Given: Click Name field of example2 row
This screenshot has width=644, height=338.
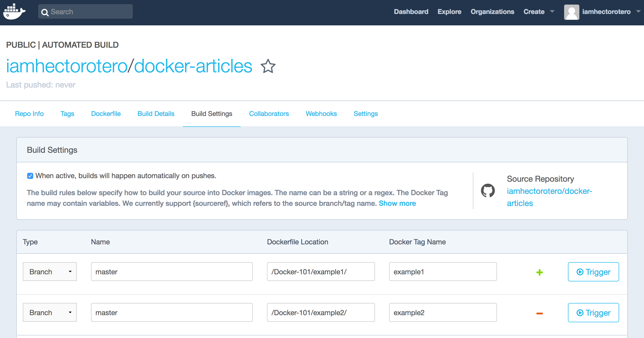Looking at the screenshot, I should [x=172, y=312].
